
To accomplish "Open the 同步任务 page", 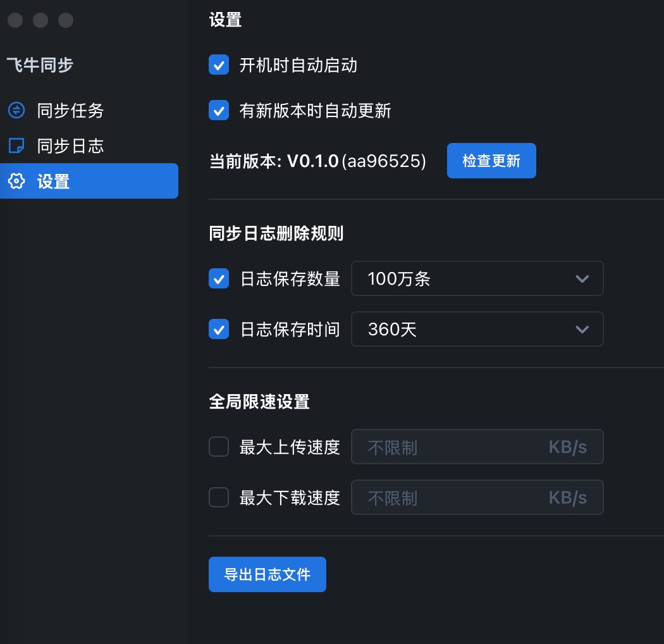I will point(70,111).
